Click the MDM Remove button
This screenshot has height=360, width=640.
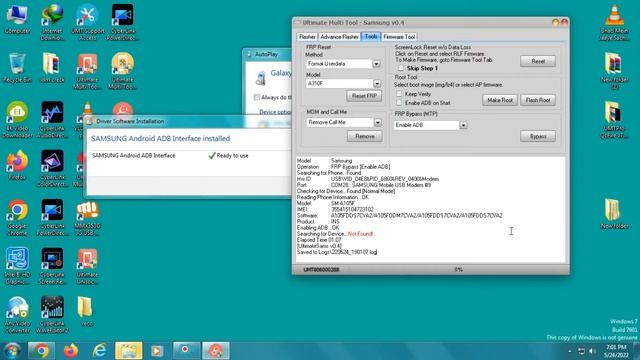pos(364,136)
